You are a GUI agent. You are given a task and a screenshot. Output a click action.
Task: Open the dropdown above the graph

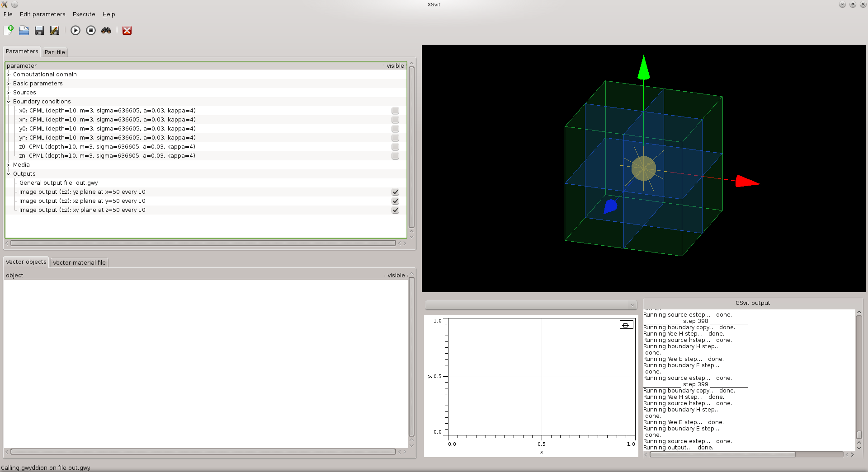pyautogui.click(x=531, y=305)
